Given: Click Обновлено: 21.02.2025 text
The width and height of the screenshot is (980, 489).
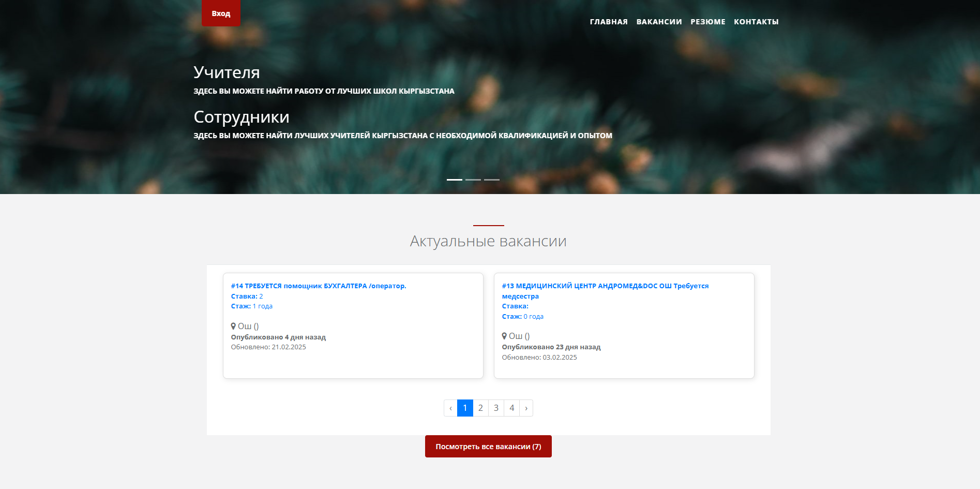Looking at the screenshot, I should pyautogui.click(x=268, y=347).
